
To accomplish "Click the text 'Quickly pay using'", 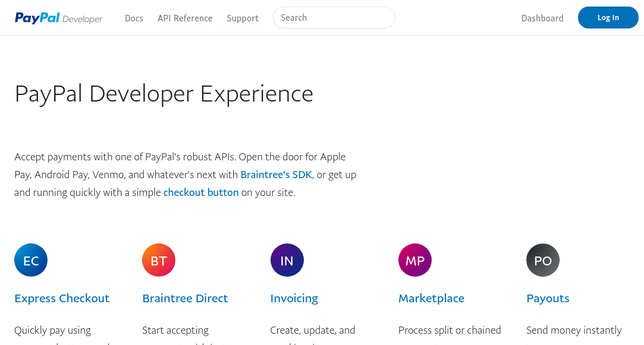I will [52, 330].
